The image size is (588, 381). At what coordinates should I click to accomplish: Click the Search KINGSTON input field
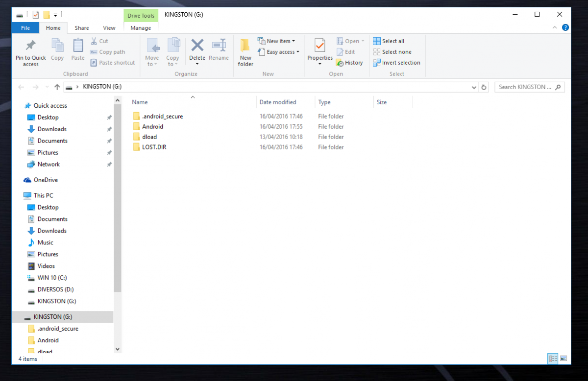pyautogui.click(x=530, y=87)
